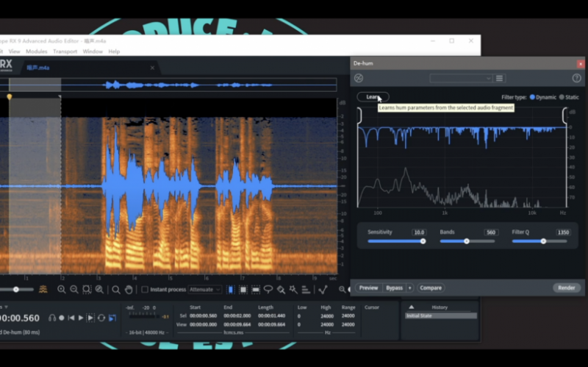Screen dimensions: 588x367
Task: Select the Frequency selection tool
Action: [x=256, y=289]
